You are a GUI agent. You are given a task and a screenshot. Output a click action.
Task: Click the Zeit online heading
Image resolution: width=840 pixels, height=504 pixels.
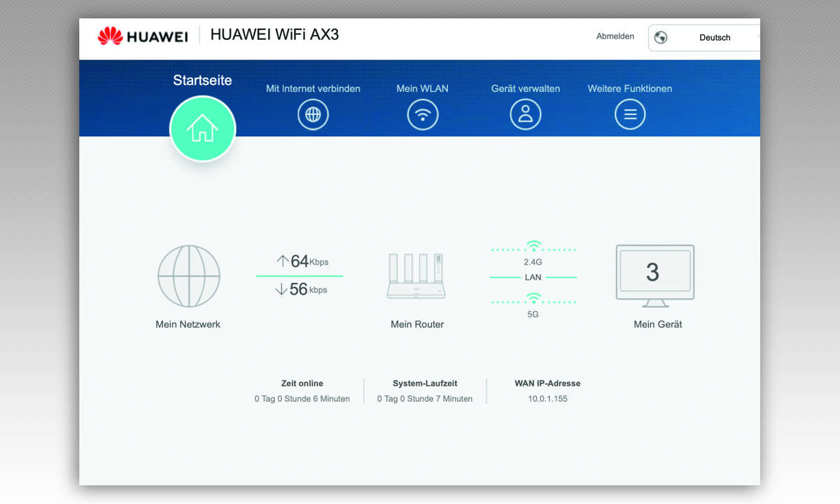[302, 384]
